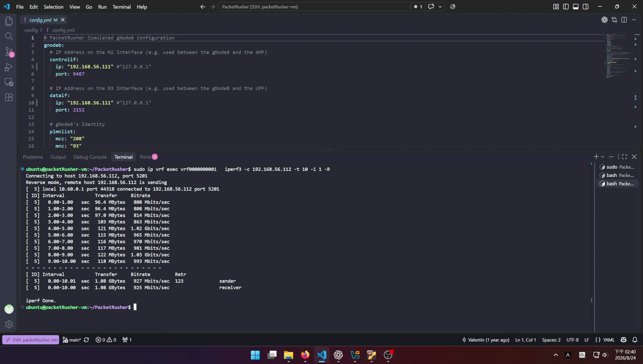Image resolution: width=643 pixels, height=364 pixels.
Task: Switch to the Ports panel tab
Action: point(149,157)
